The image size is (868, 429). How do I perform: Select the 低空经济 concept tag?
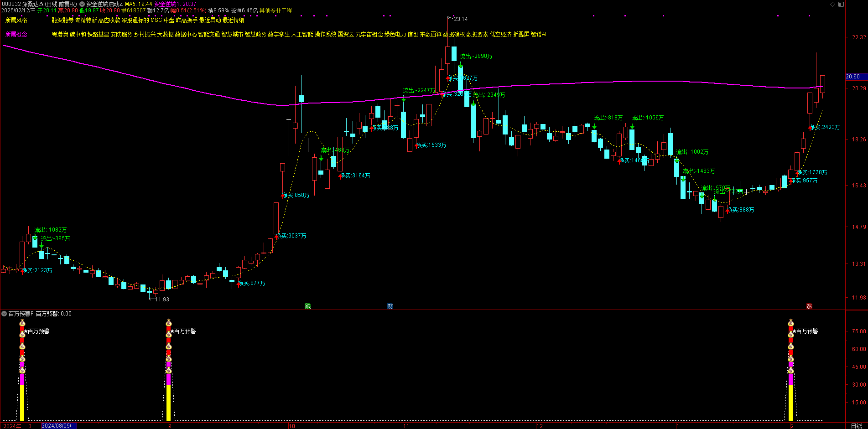coord(500,34)
